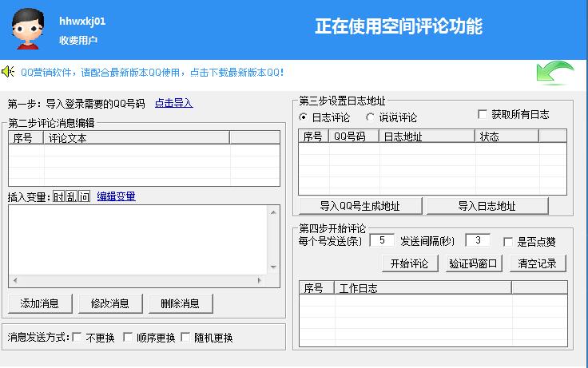Click the 日志地址 column header

(427, 137)
